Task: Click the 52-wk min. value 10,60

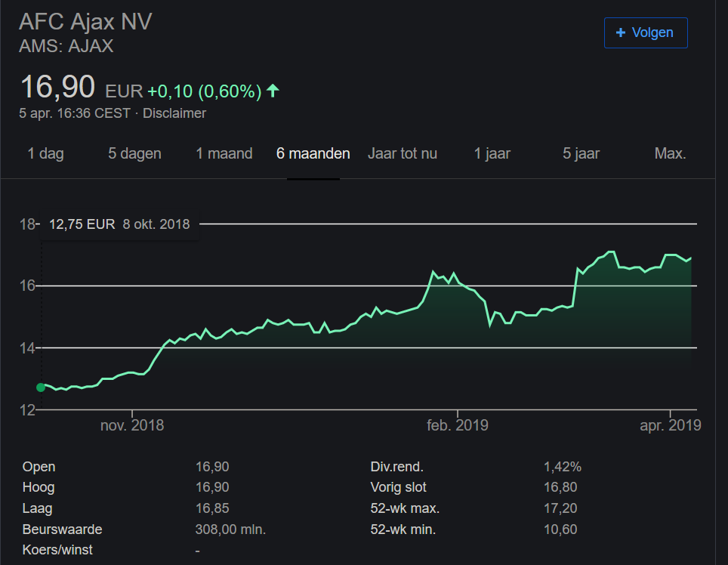Action: point(560,529)
